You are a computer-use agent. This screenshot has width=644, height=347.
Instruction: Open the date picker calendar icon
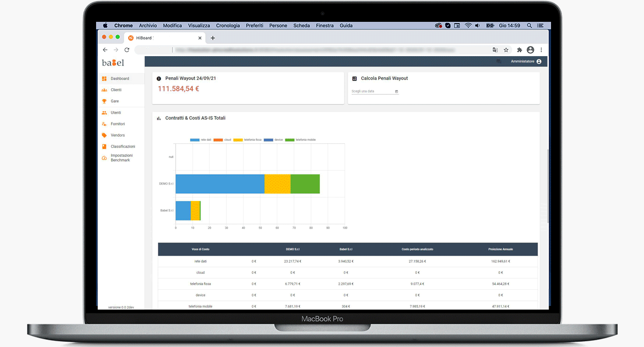click(396, 91)
